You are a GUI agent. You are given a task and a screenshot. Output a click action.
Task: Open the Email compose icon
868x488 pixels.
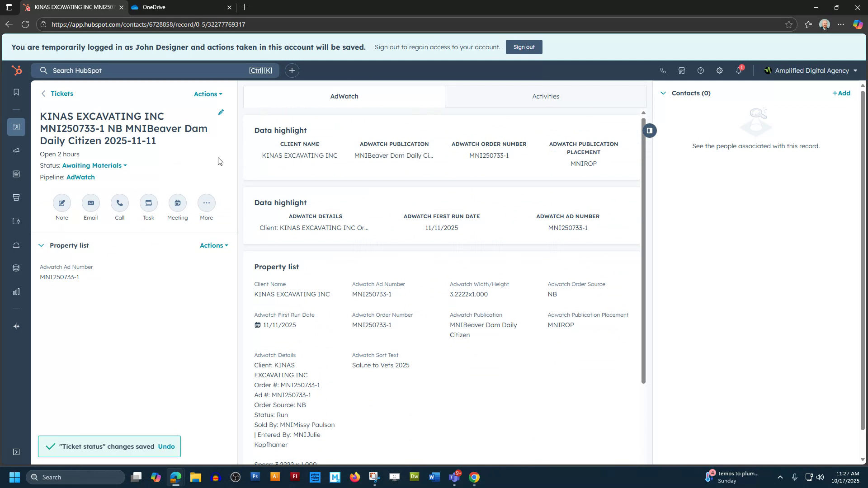pyautogui.click(x=90, y=203)
